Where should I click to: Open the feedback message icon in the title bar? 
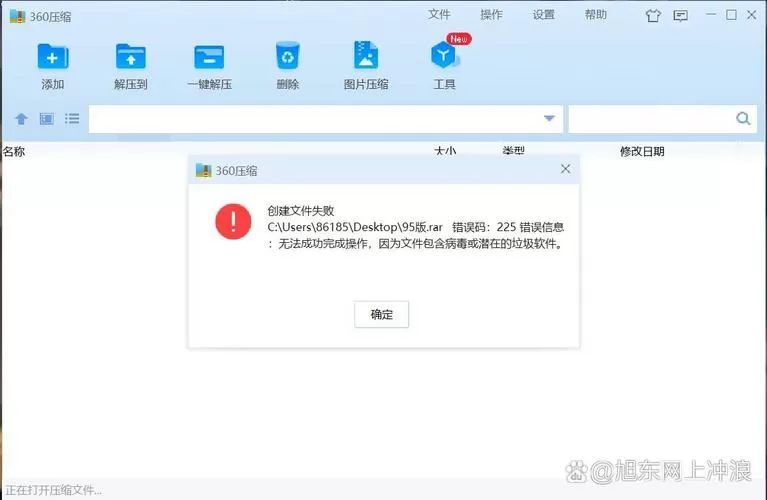point(680,16)
